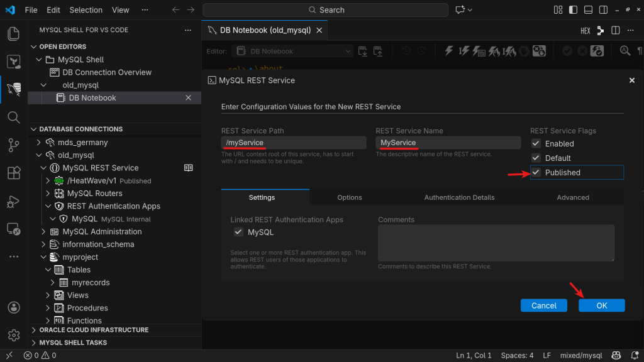
Task: Open the Manage gear settings icon
Action: point(13,335)
